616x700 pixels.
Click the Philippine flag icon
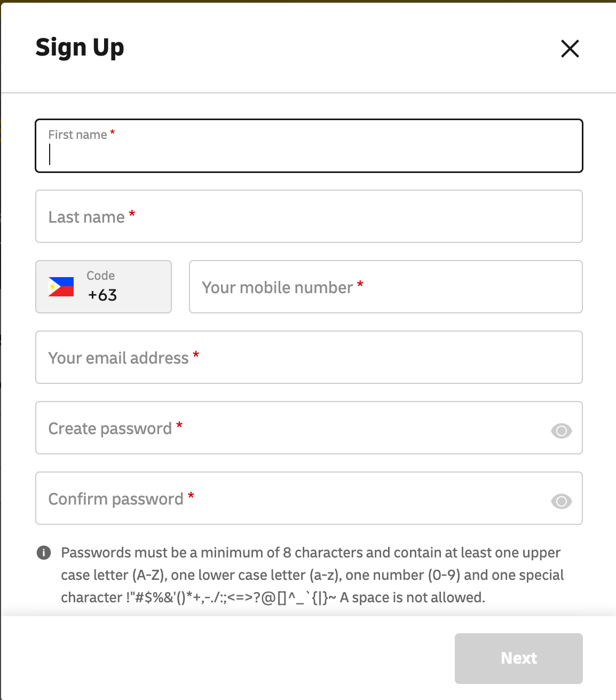click(x=60, y=287)
